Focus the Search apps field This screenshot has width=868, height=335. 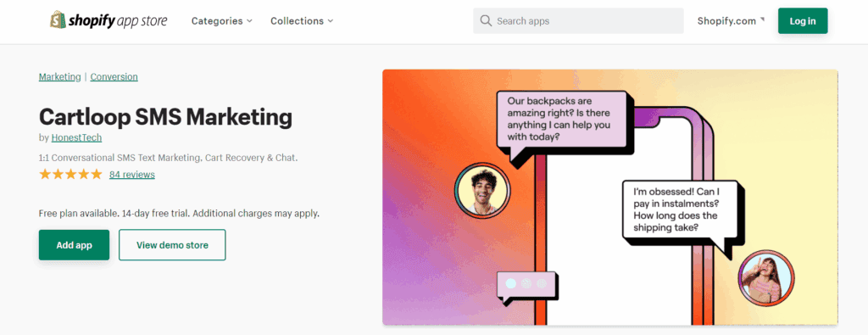(578, 21)
